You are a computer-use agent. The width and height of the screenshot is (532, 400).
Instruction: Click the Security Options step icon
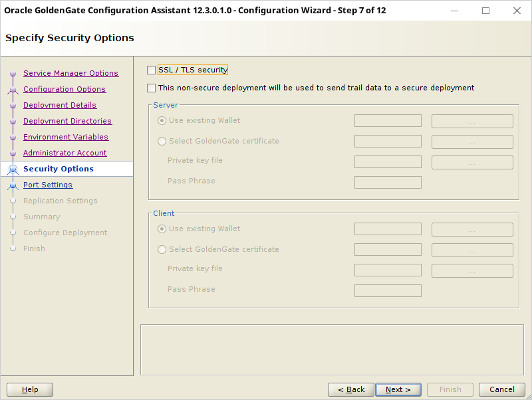pyautogui.click(x=13, y=169)
